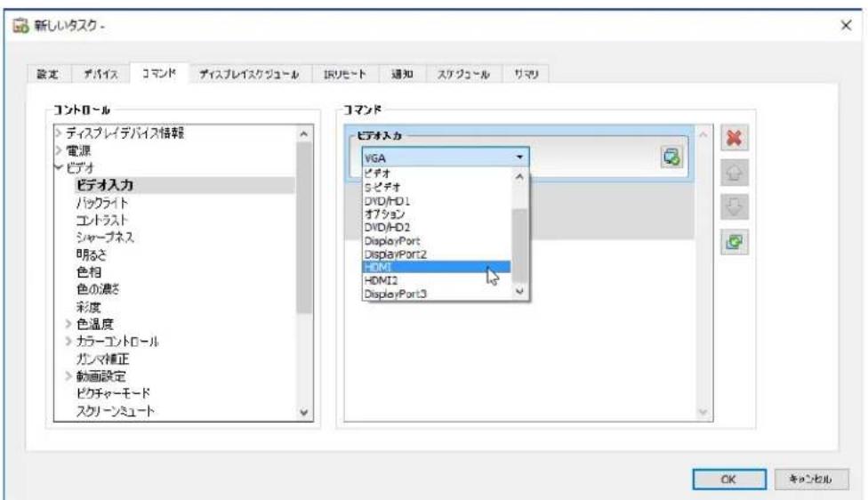The image size is (868, 500).
Task: Click the キャンセル button
Action: (x=810, y=479)
